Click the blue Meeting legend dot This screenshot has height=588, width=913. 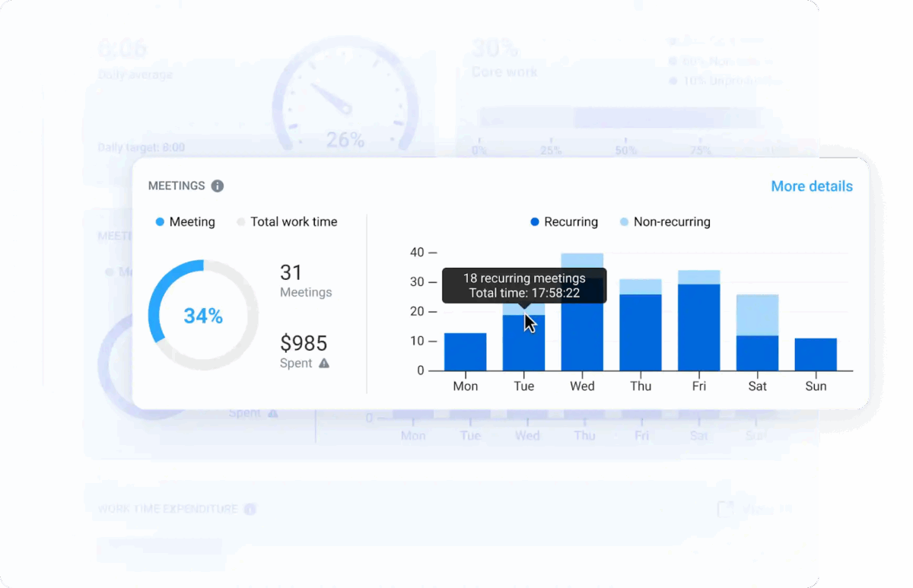click(x=160, y=222)
